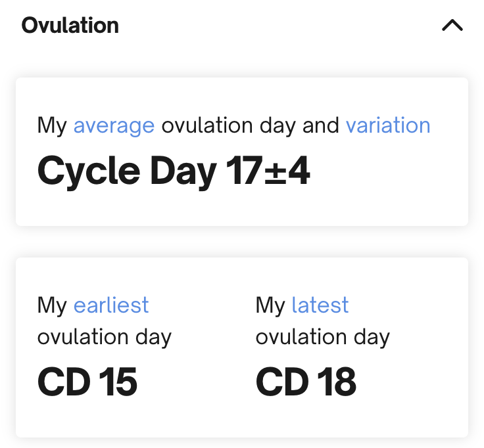Viewport: 484px width, 448px height.
Task: Open the "latest" link
Action: click(x=320, y=305)
